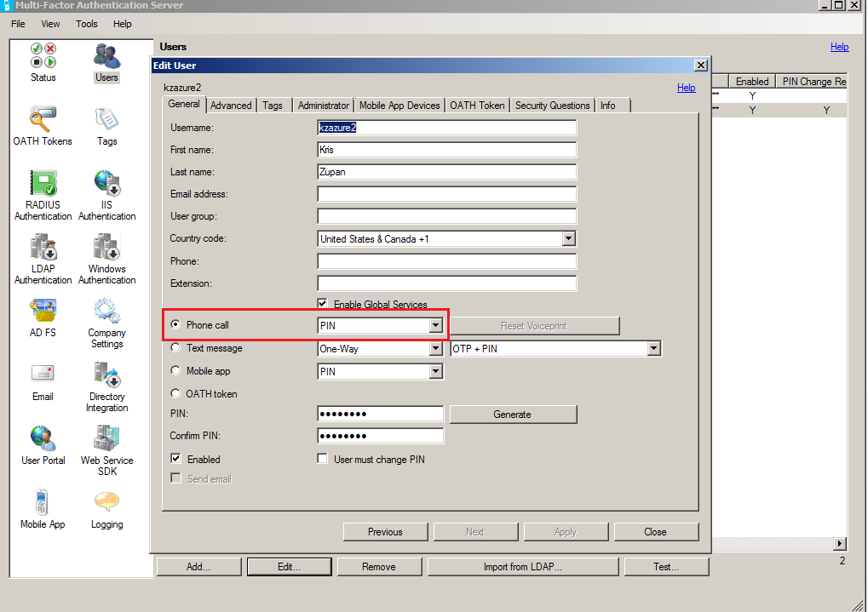The width and height of the screenshot is (868, 612).
Task: Switch to the General tab
Action: coord(184,104)
